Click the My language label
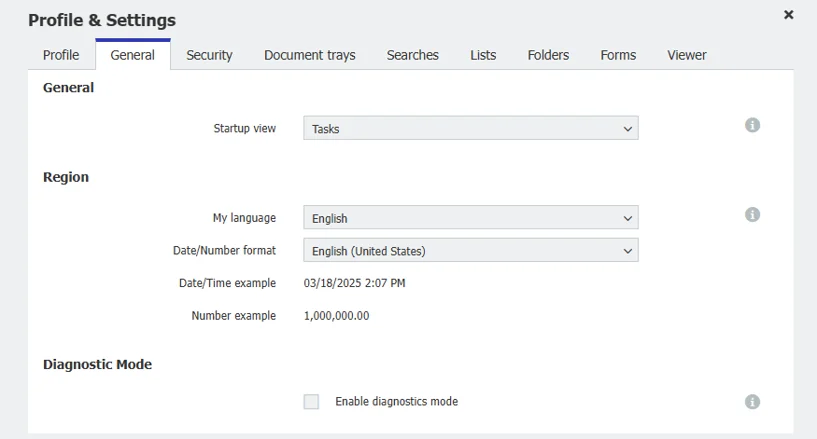This screenshot has height=439, width=817. click(244, 218)
